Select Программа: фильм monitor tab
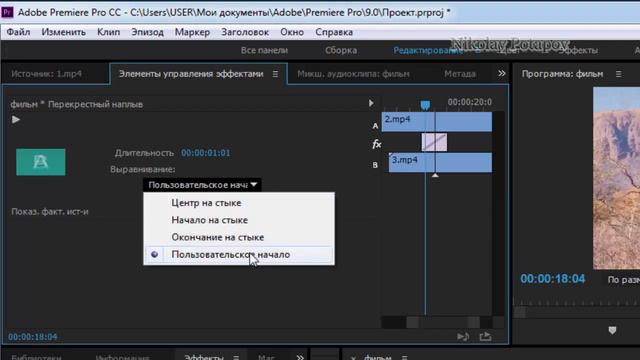This screenshot has width=640, height=360. click(x=562, y=74)
